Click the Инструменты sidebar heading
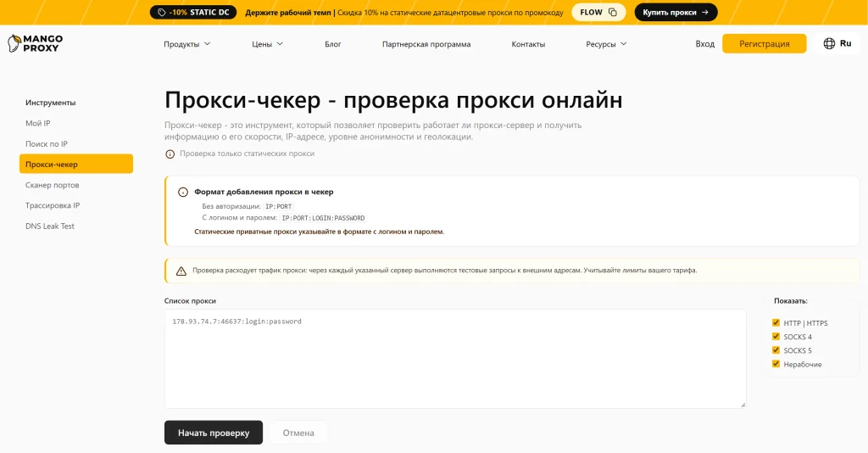Image resolution: width=868 pixels, height=453 pixels. click(x=50, y=103)
